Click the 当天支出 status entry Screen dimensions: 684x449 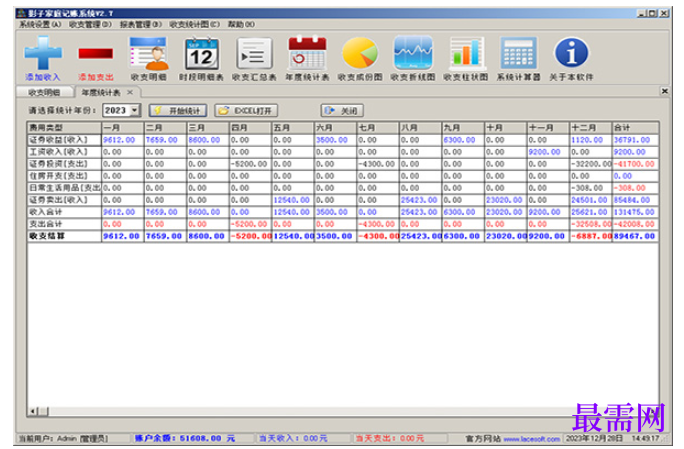[x=389, y=438]
